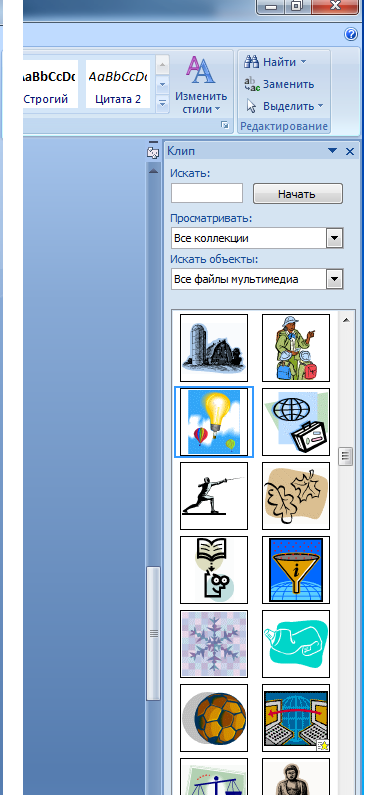
Task: Select the oak leaves clip
Action: coord(296,496)
